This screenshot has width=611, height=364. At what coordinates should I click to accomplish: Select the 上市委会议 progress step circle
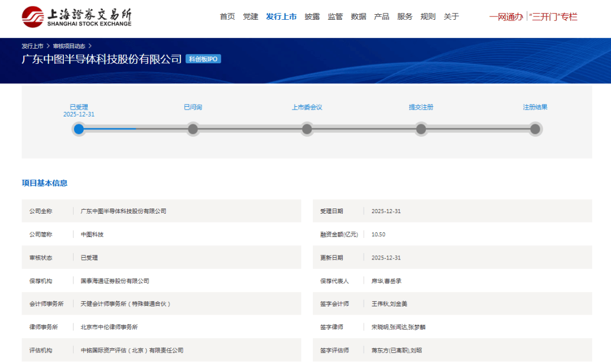point(307,129)
